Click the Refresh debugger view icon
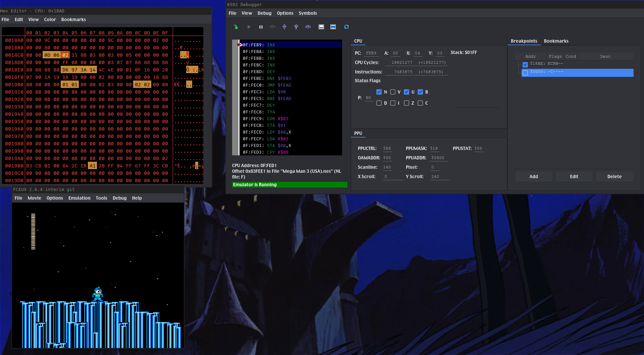Viewport: 644px width, 355px height. click(x=346, y=27)
